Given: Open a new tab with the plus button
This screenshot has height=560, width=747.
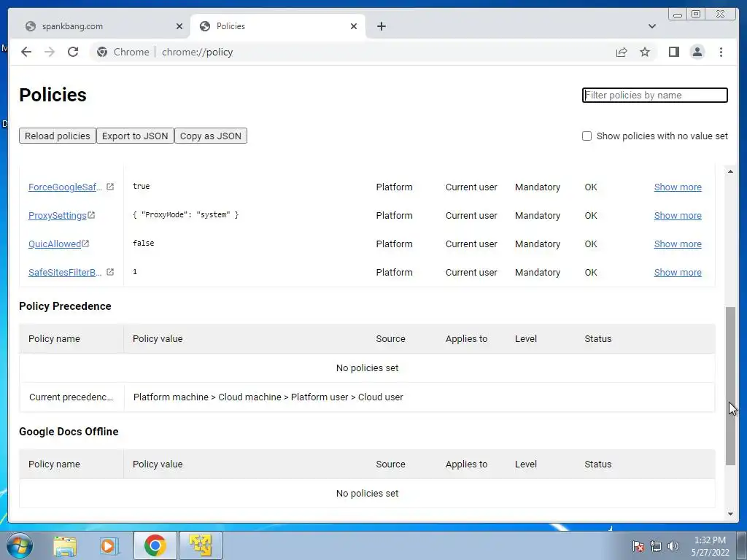Looking at the screenshot, I should (x=381, y=26).
